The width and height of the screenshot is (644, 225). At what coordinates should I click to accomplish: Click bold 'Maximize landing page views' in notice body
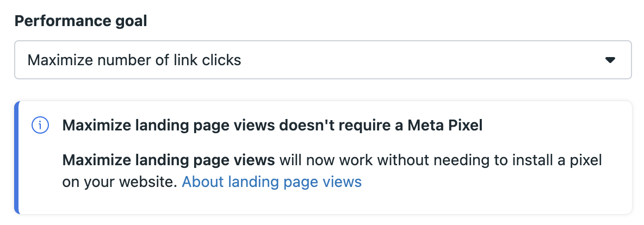click(x=169, y=160)
